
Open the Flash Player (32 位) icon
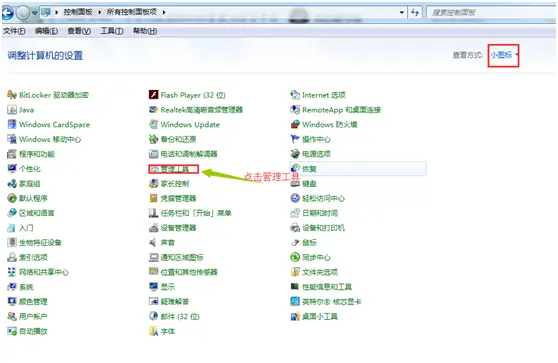pos(153,95)
